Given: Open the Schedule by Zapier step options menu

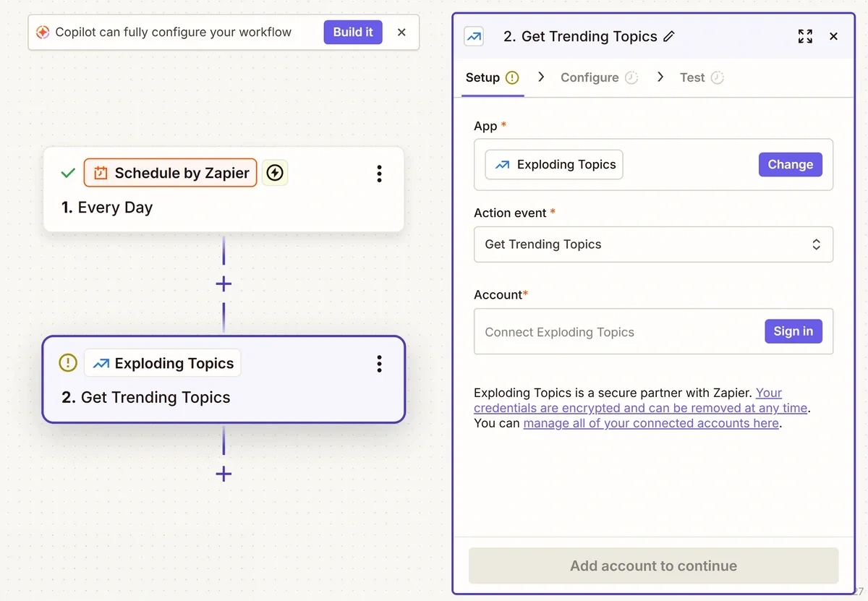Looking at the screenshot, I should tap(379, 174).
